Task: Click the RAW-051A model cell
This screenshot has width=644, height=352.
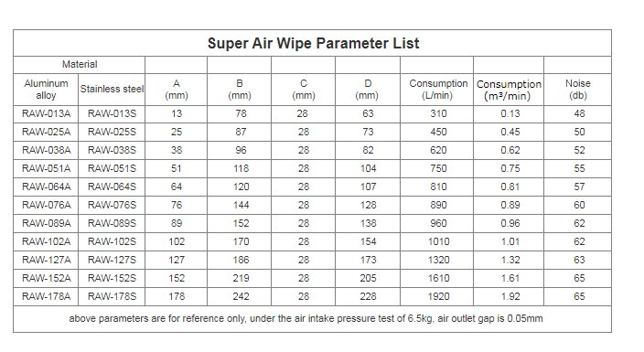Action: 46,168
